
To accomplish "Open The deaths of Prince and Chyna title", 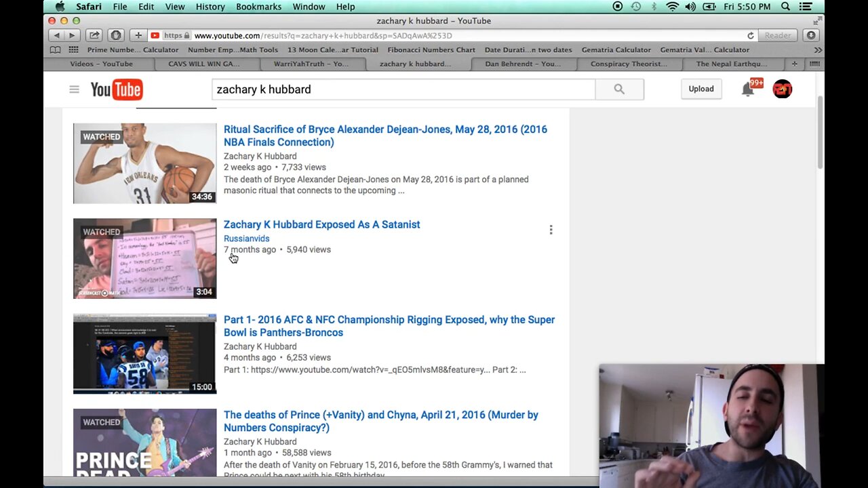I will 381,421.
